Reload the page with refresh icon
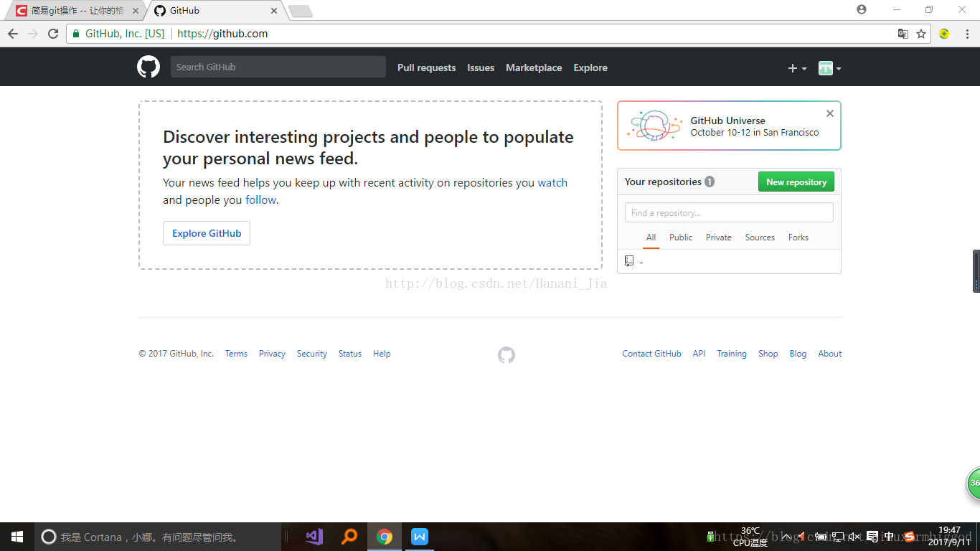Screen dimensions: 980x551 tap(53, 34)
